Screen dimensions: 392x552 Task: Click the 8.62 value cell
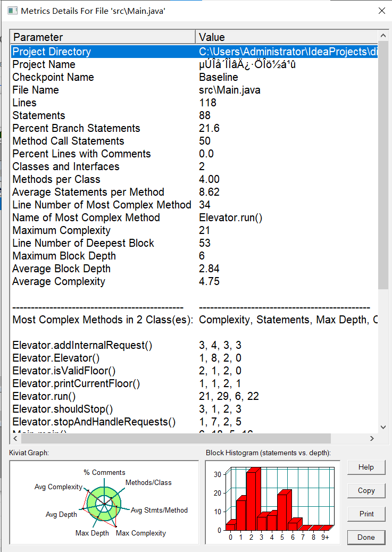point(209,192)
